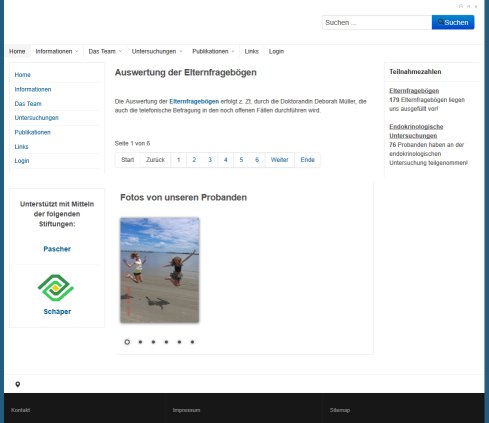The width and height of the screenshot is (489, 423).
Task: Select the first slideshow dot indicator
Action: [x=127, y=342]
